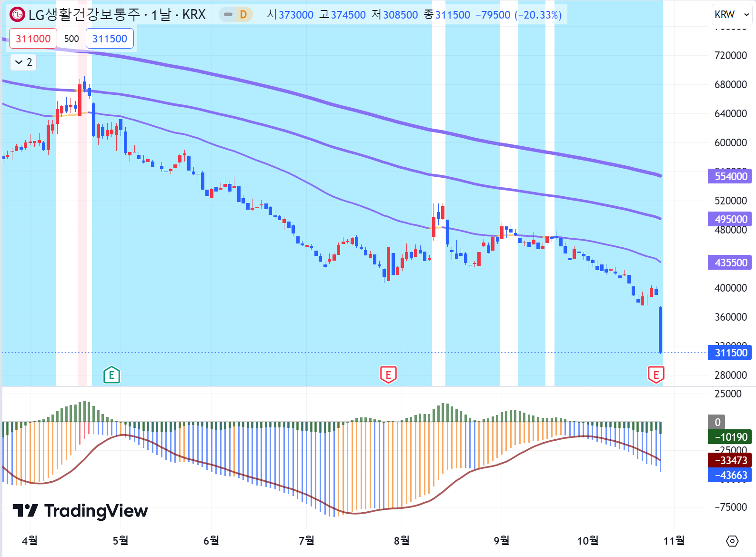756x557 pixels.
Task: Open the KRW currency dropdown
Action: pos(732,15)
